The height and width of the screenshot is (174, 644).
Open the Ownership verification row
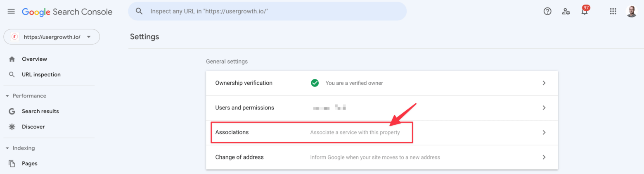click(x=382, y=83)
